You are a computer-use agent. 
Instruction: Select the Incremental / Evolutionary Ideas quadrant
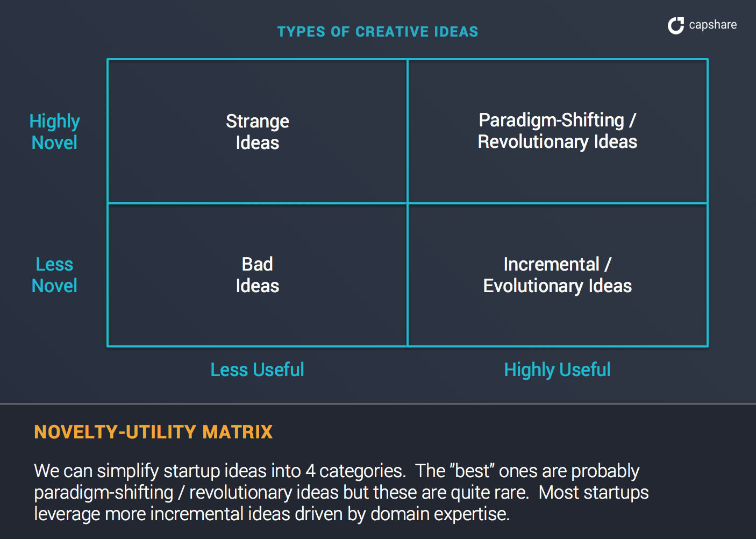click(558, 275)
